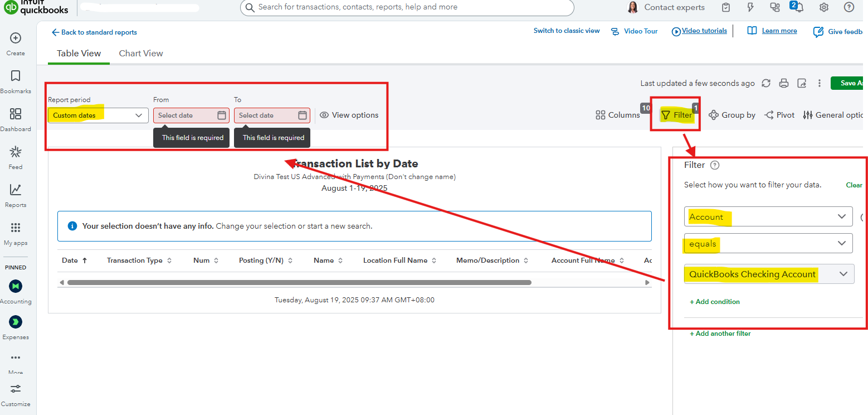
Task: Open Video tutorials
Action: click(x=699, y=31)
